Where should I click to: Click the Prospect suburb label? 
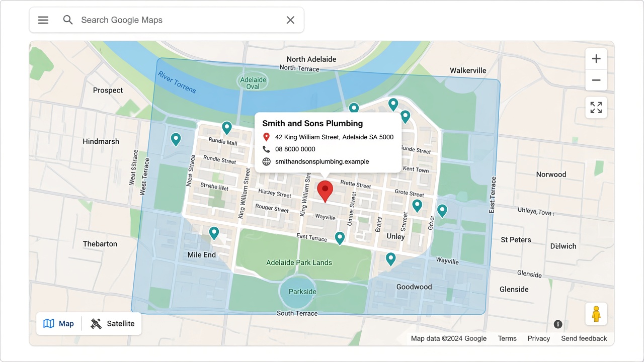click(x=108, y=90)
